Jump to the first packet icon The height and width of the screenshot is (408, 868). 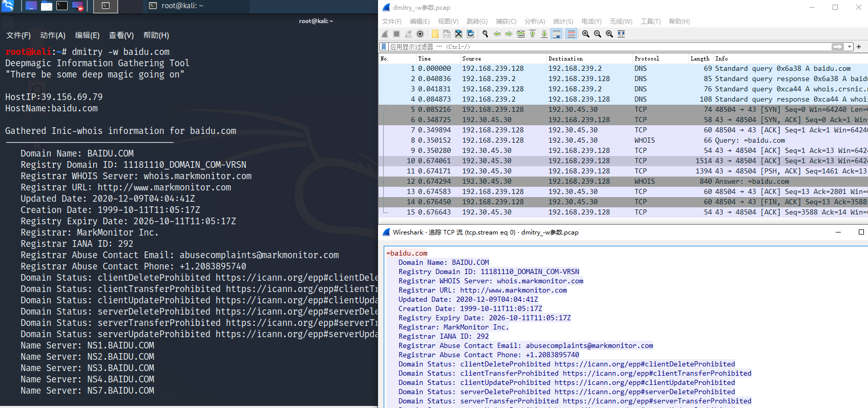click(x=532, y=34)
